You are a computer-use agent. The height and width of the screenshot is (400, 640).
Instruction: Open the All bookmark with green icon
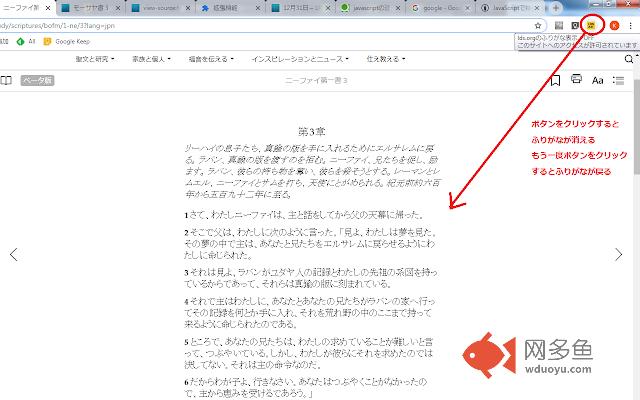tap(26, 42)
